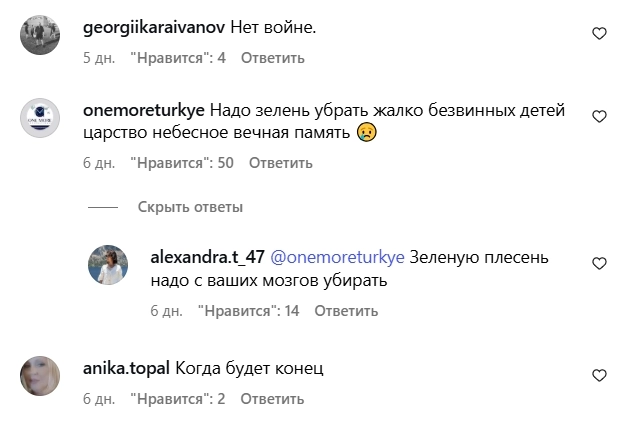This screenshot has height=437, width=623.
Task: Open georgiikaraivanov's profile picture
Action: (x=43, y=38)
